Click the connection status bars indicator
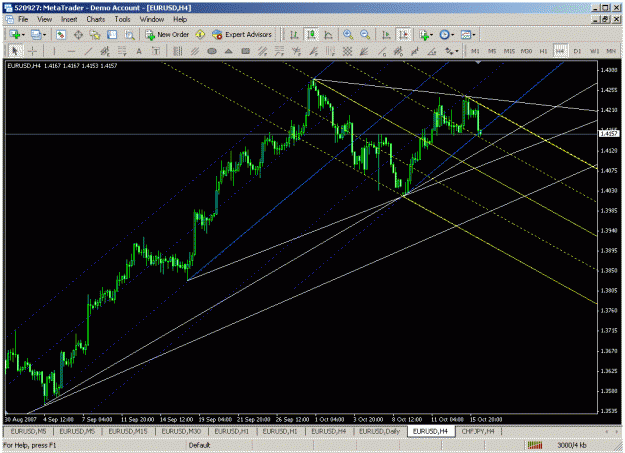This screenshot has width=625, height=453. coord(535,445)
